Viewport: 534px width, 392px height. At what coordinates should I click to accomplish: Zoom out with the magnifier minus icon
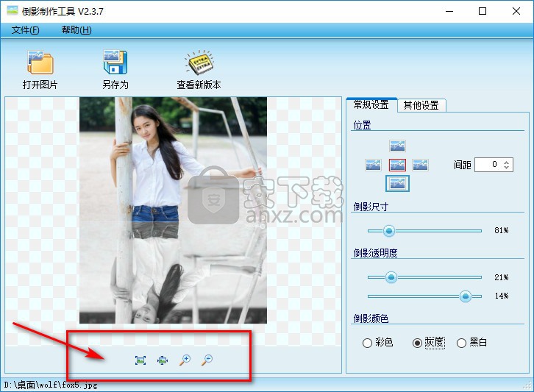point(207,360)
